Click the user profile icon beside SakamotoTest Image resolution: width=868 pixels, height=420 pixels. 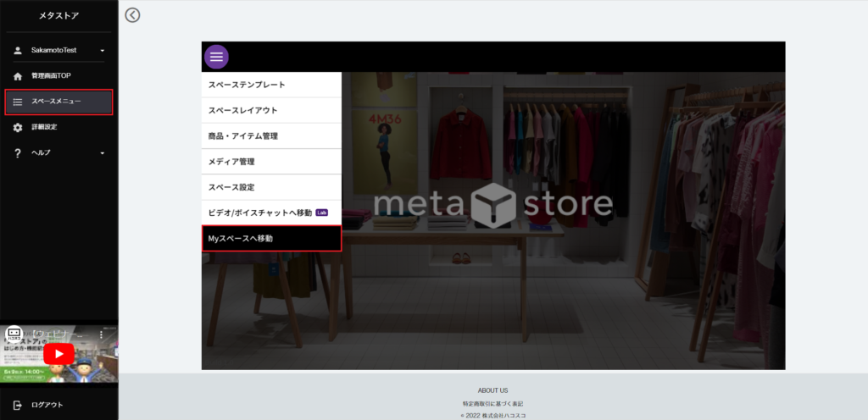click(x=18, y=50)
